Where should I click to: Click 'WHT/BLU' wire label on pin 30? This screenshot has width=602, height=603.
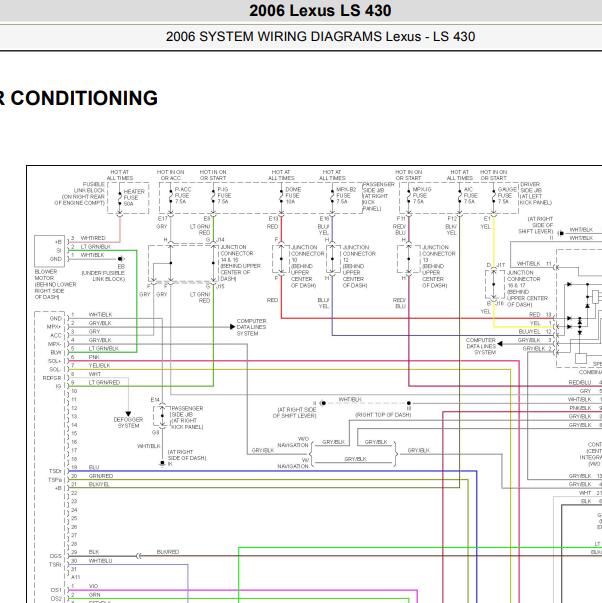100,561
